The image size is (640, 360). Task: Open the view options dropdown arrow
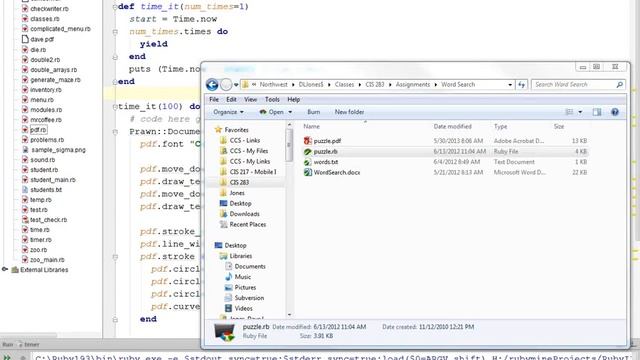[x=580, y=112]
